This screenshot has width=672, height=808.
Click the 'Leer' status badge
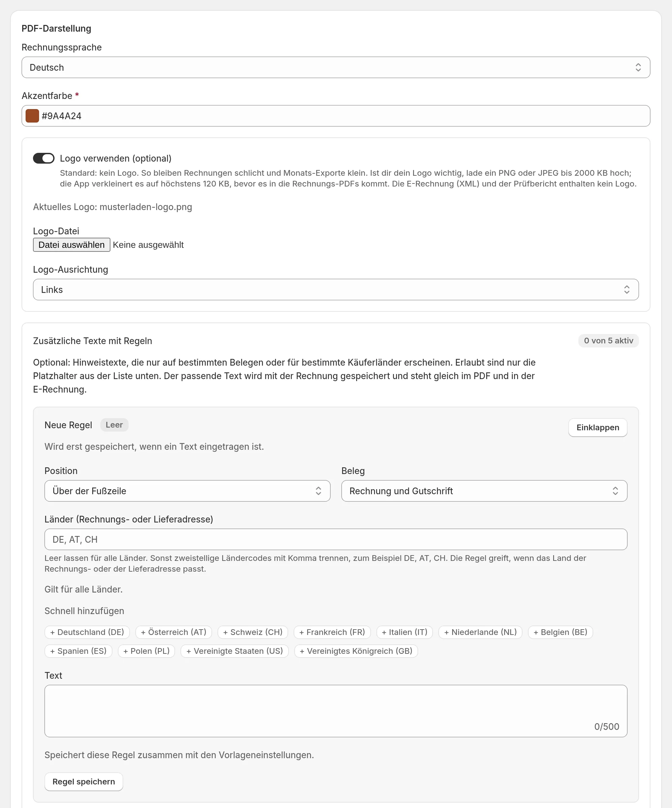pos(114,425)
